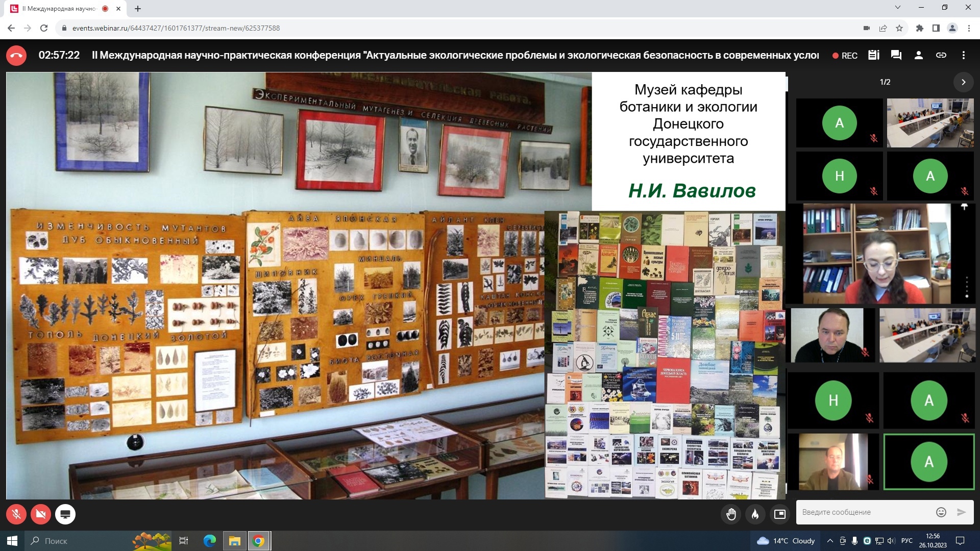Open Chrome extensions puzzle menu
Viewport: 980px width, 551px height.
click(920, 28)
